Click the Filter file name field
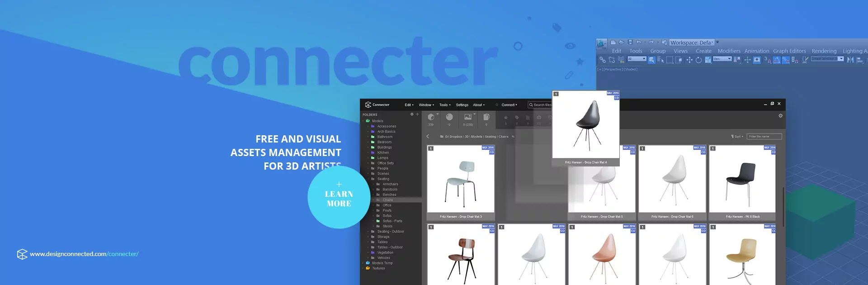The image size is (868, 285). (x=764, y=136)
